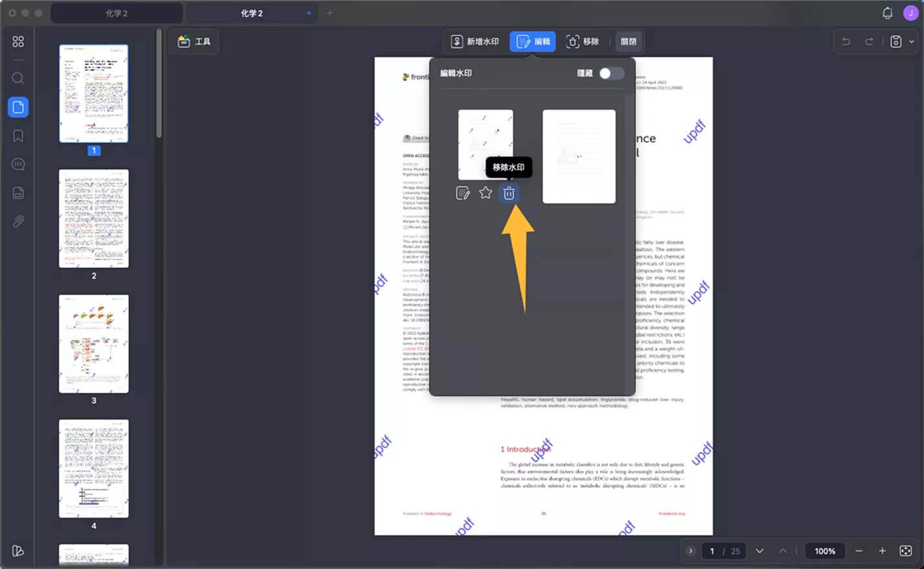
Task: Zoom out with the minus button
Action: point(859,551)
